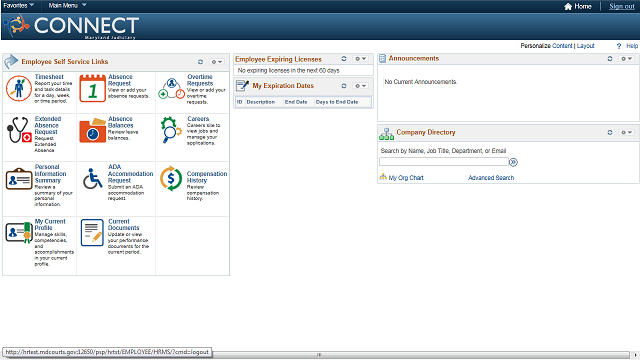Click the Help question mark icon
640x360 pixels.
pyautogui.click(x=619, y=46)
